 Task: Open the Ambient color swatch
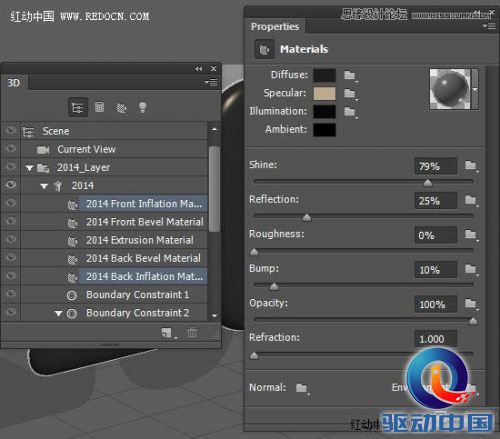click(324, 130)
